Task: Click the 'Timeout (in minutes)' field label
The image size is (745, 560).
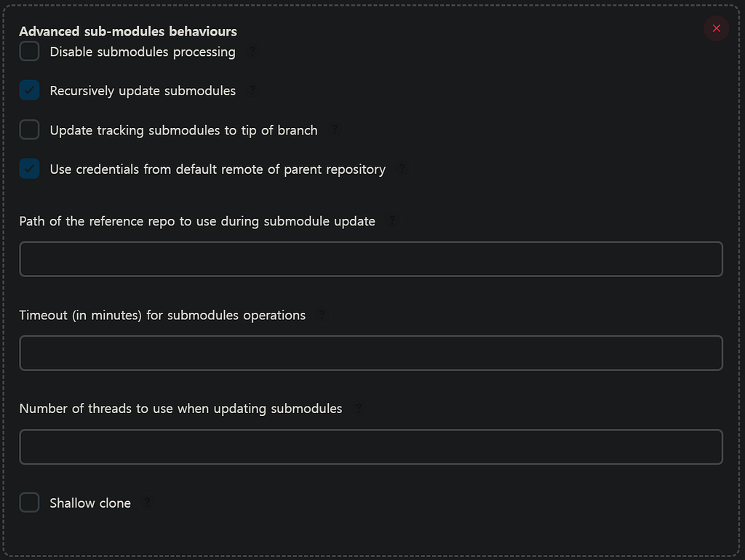Action: coord(162,315)
